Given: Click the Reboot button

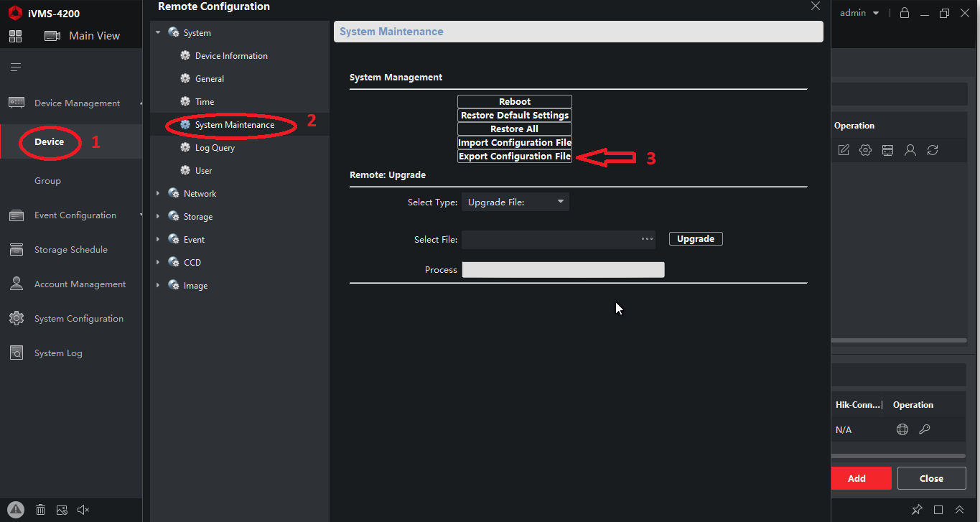Looking at the screenshot, I should (515, 102).
